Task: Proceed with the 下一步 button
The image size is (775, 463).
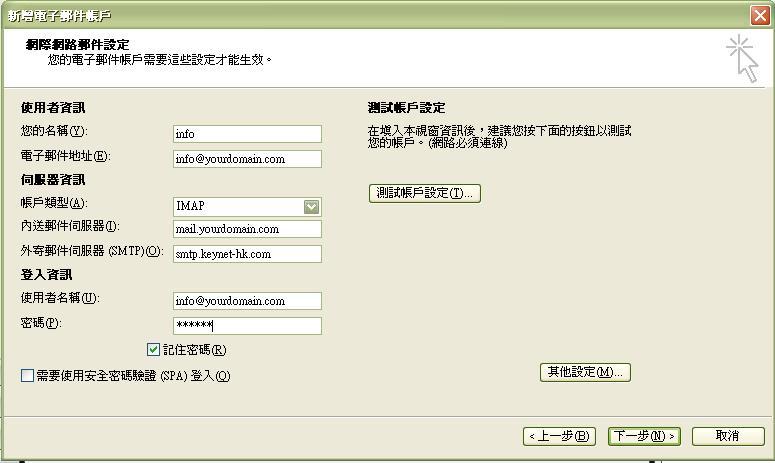Action: point(643,436)
